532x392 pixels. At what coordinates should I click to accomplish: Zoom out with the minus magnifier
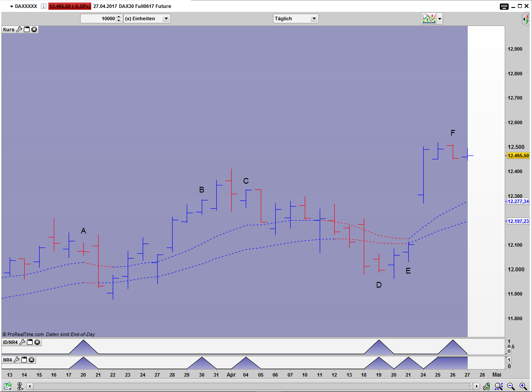511,386
